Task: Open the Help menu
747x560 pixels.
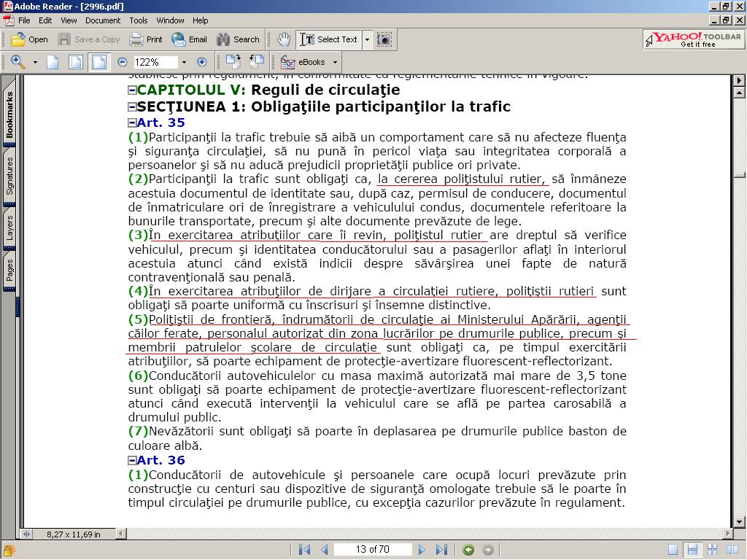Action: tap(200, 20)
